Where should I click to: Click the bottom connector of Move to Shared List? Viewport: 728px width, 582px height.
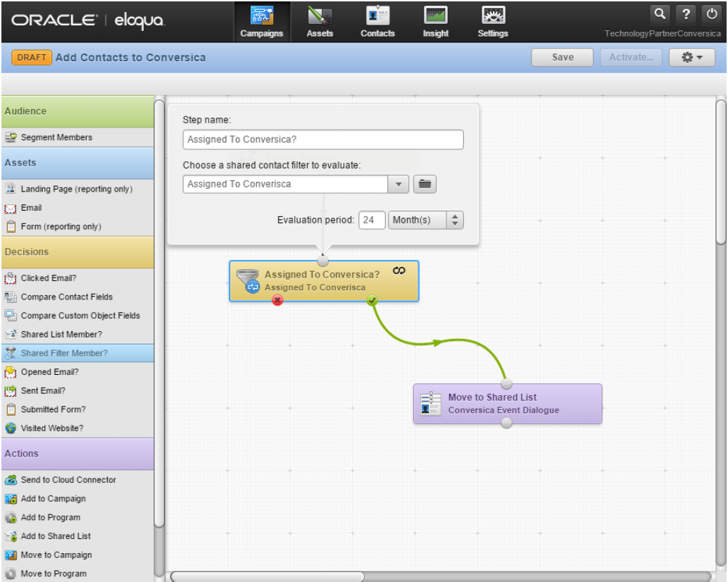pos(506,423)
